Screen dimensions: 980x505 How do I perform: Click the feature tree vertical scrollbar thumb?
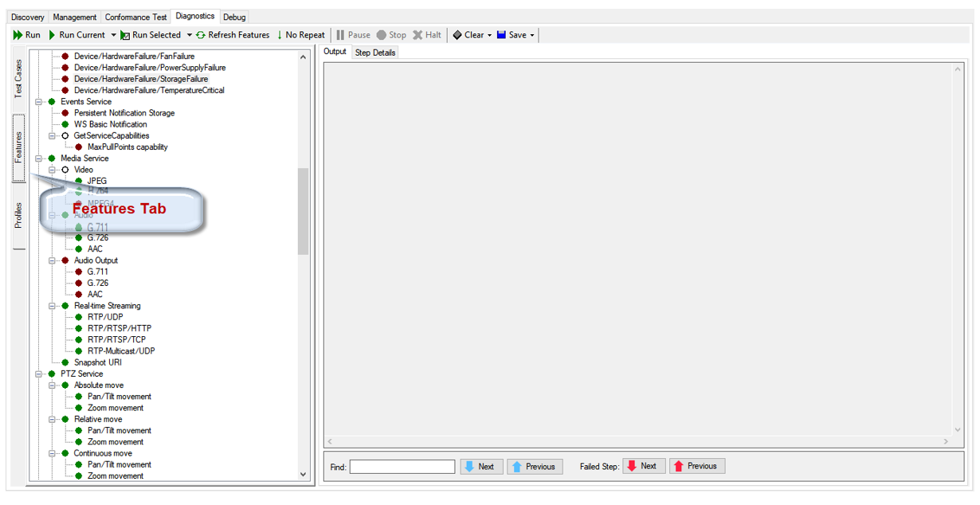(303, 211)
